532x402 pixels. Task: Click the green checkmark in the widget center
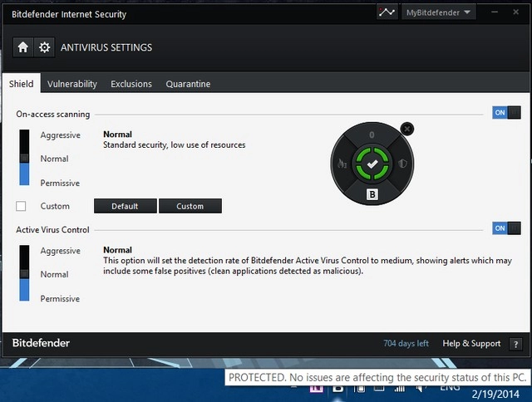pos(372,164)
